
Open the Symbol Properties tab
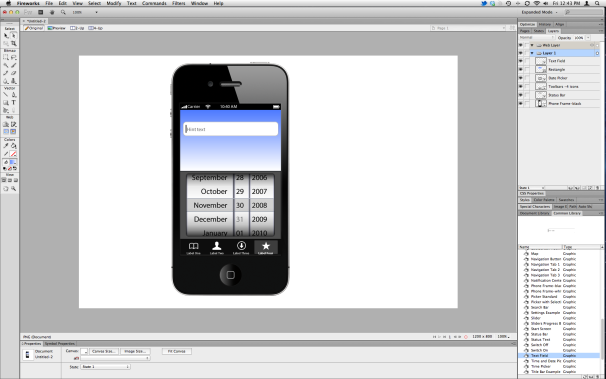[60, 343]
